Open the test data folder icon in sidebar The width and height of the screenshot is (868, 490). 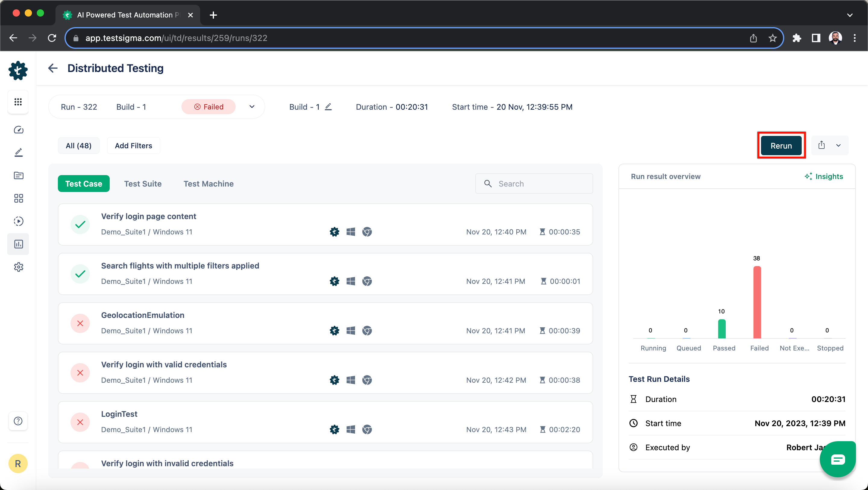(x=18, y=175)
